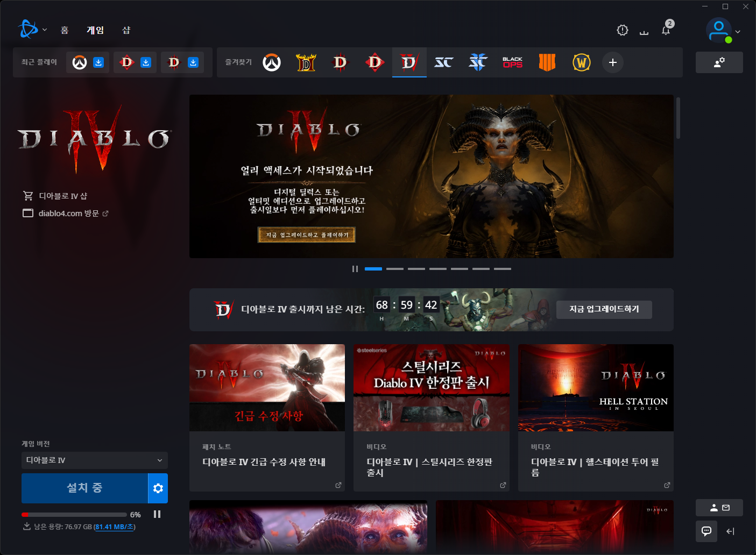Add a game to favorites with plus
This screenshot has height=555, width=756.
[x=613, y=62]
